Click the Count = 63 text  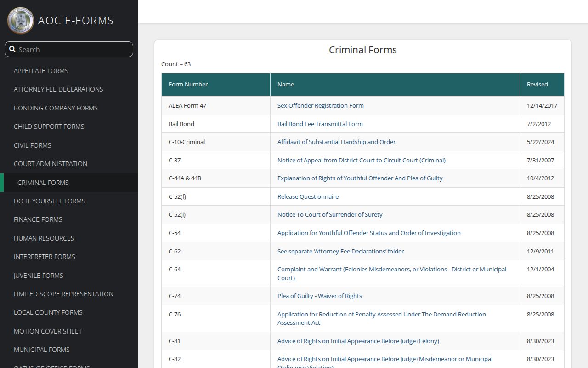coord(176,64)
